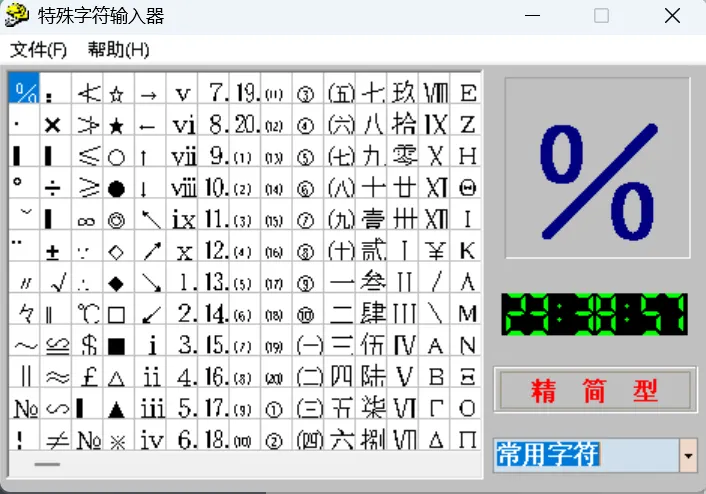This screenshot has height=494, width=706.
Task: Select the parenthesized Chinese numeral ㈤
Action: (x=339, y=88)
